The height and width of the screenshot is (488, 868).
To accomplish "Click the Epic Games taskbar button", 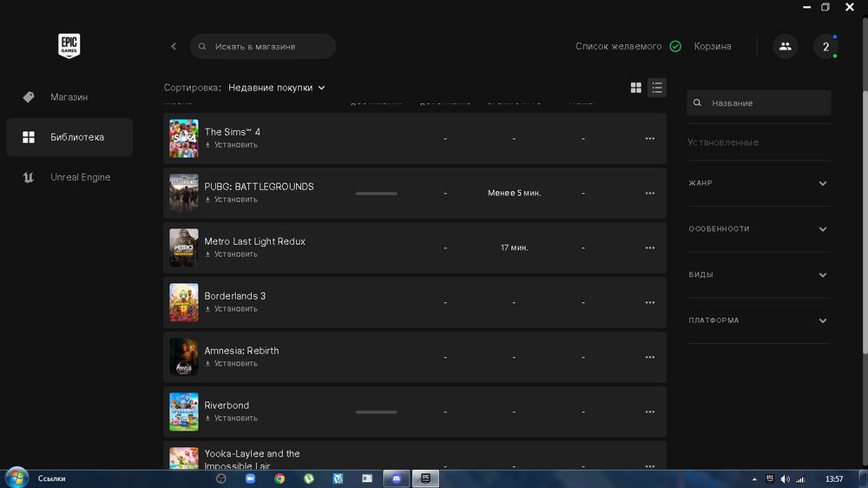I will (425, 478).
